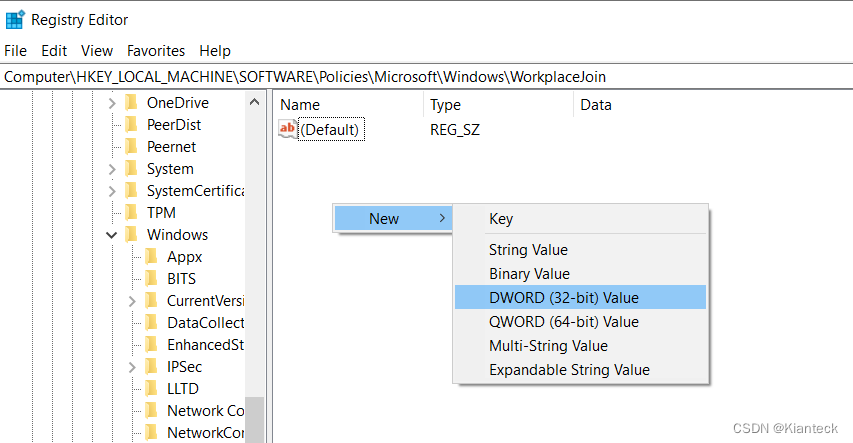Click the BITS folder icon
Image resolution: width=853 pixels, height=443 pixels.
(x=151, y=279)
